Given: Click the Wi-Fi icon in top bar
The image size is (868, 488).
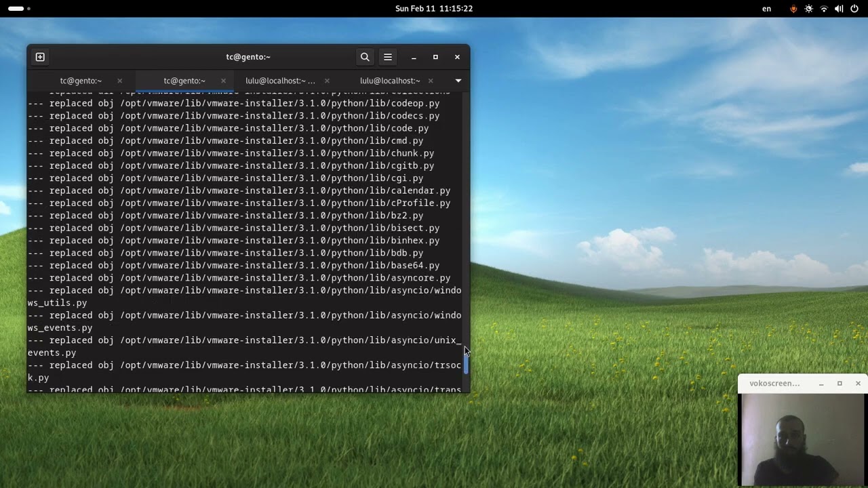Looking at the screenshot, I should coord(824,9).
